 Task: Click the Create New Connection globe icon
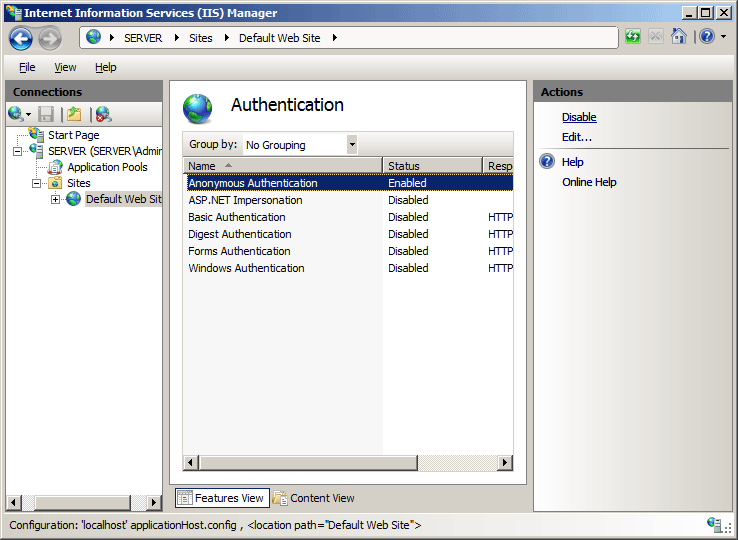pos(17,114)
